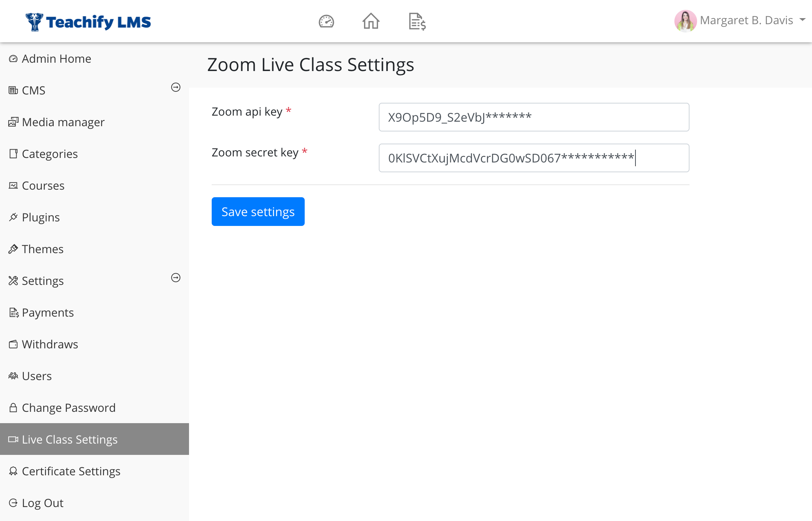The width and height of the screenshot is (812, 521).
Task: Open the dashboard speedometer icon in header
Action: (x=326, y=21)
